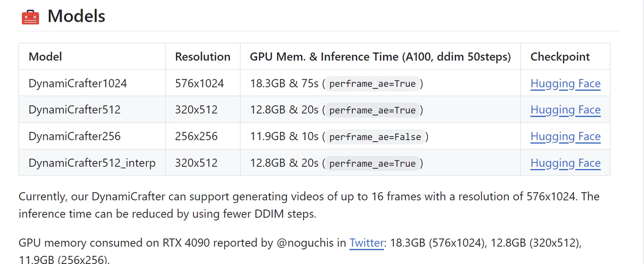Screen dimensions: 644x264
Task: Click the red toolbox icon beside Models
Action: [30, 17]
